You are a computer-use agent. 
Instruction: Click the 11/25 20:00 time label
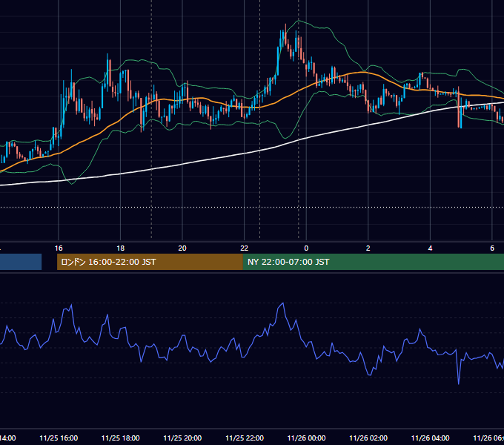(x=182, y=438)
